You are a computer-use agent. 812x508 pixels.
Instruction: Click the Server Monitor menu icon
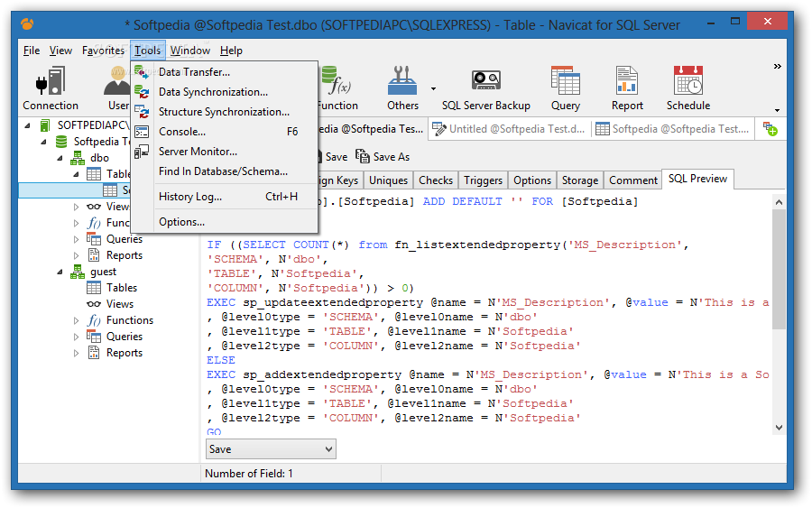[x=142, y=152]
